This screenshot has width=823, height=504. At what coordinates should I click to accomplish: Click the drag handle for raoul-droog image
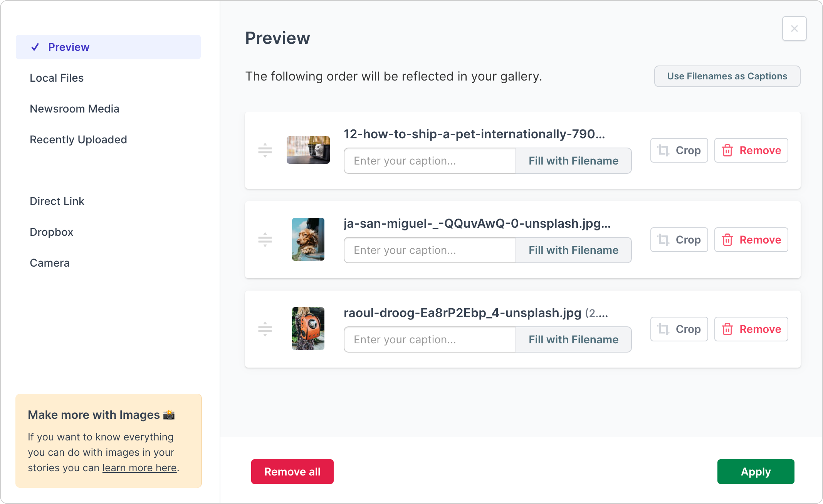[265, 329]
